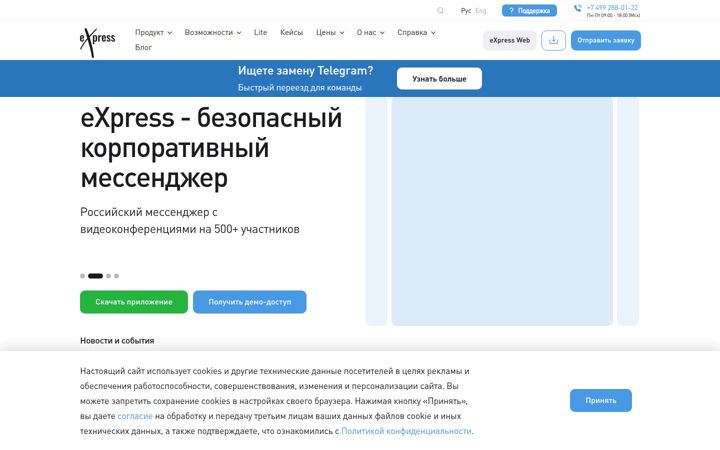Open the Блог menu item
The height and width of the screenshot is (450, 720).
pyautogui.click(x=143, y=47)
